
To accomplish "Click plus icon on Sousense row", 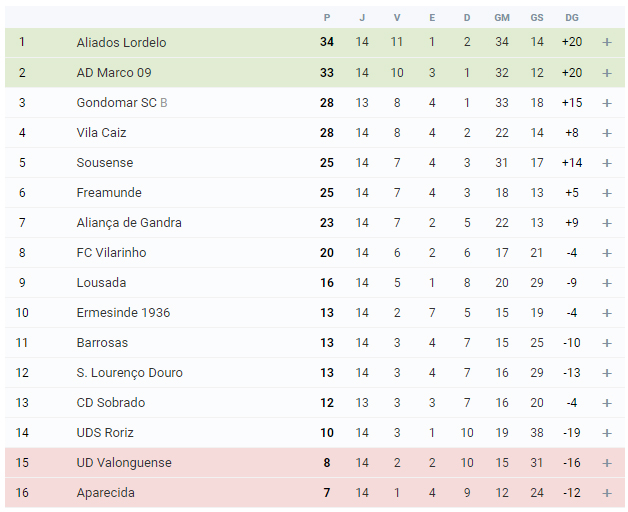I will (607, 163).
